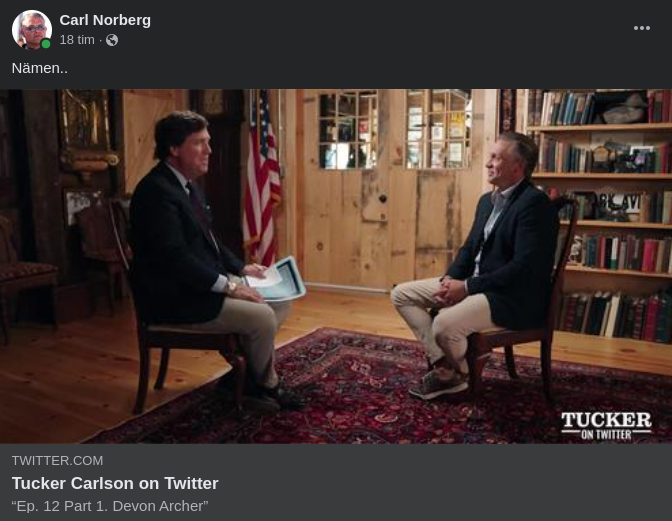Click the tablet held by the left man
The width and height of the screenshot is (672, 521).
point(276,278)
